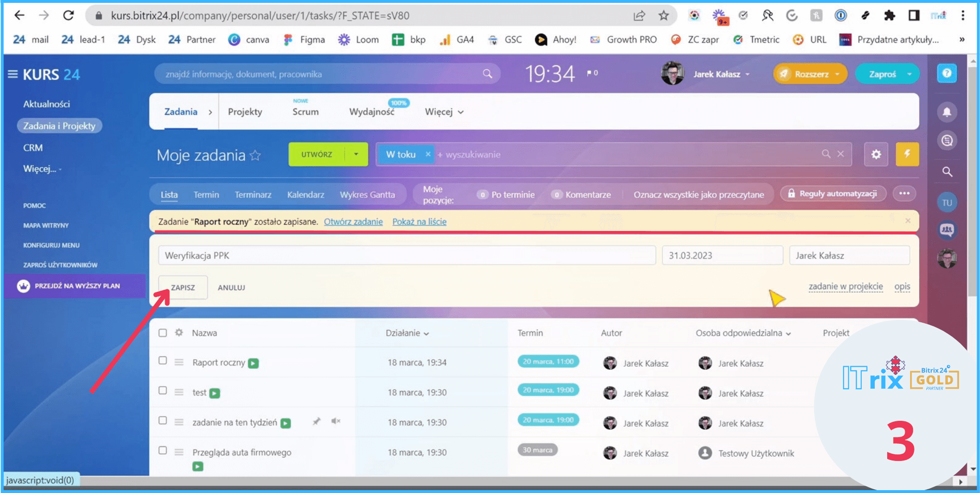Star Moje zadania as favorite
Viewport: 980px width, 493px height.
pos(256,155)
